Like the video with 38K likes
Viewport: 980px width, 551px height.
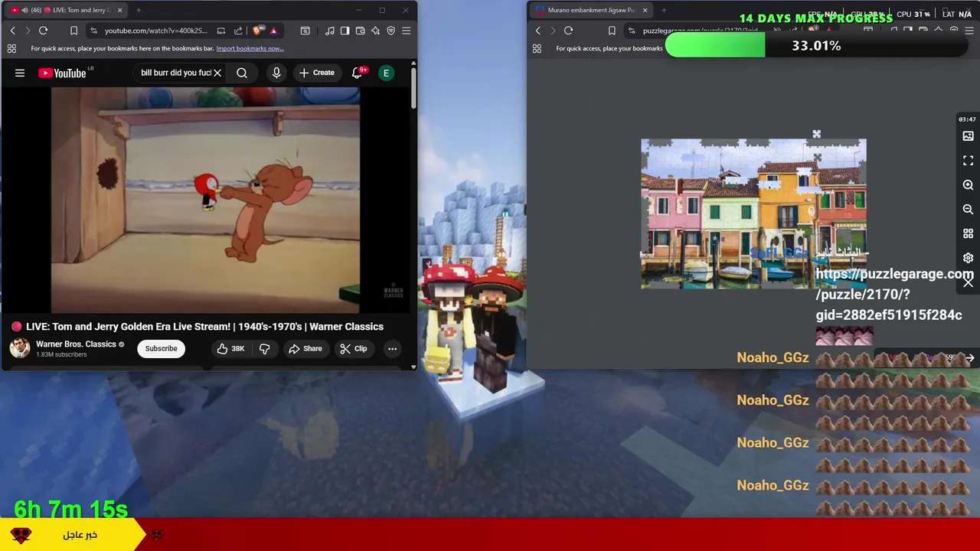[230, 348]
